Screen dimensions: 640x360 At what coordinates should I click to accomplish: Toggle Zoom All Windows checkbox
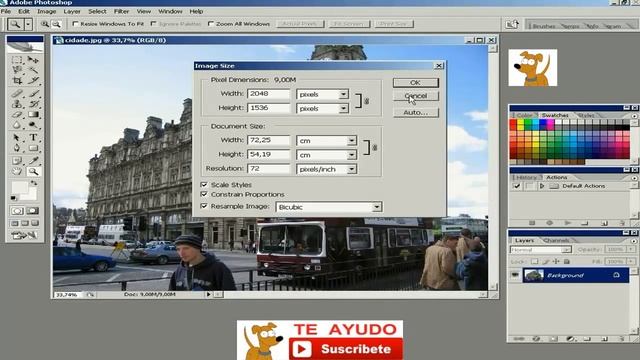(211, 24)
